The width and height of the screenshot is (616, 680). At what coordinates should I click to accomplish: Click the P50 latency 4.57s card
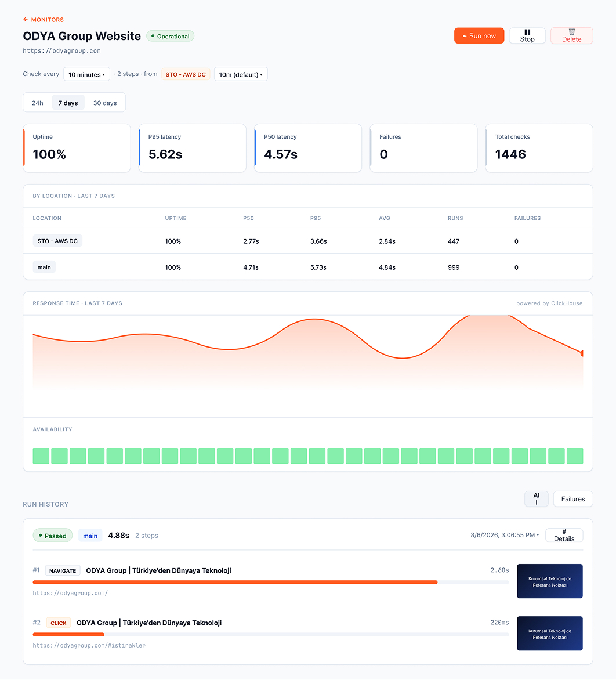tap(308, 149)
